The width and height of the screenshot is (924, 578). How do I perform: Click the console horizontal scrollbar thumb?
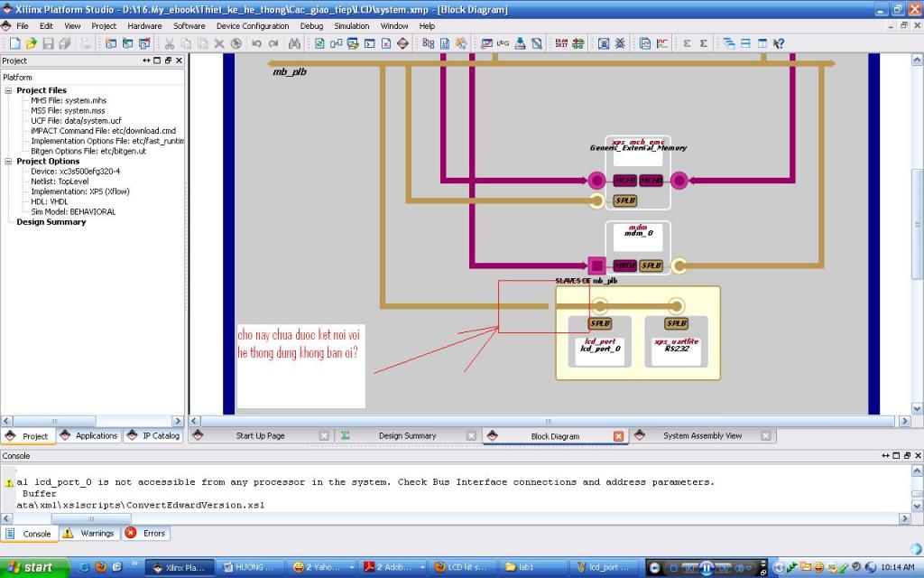click(91, 518)
